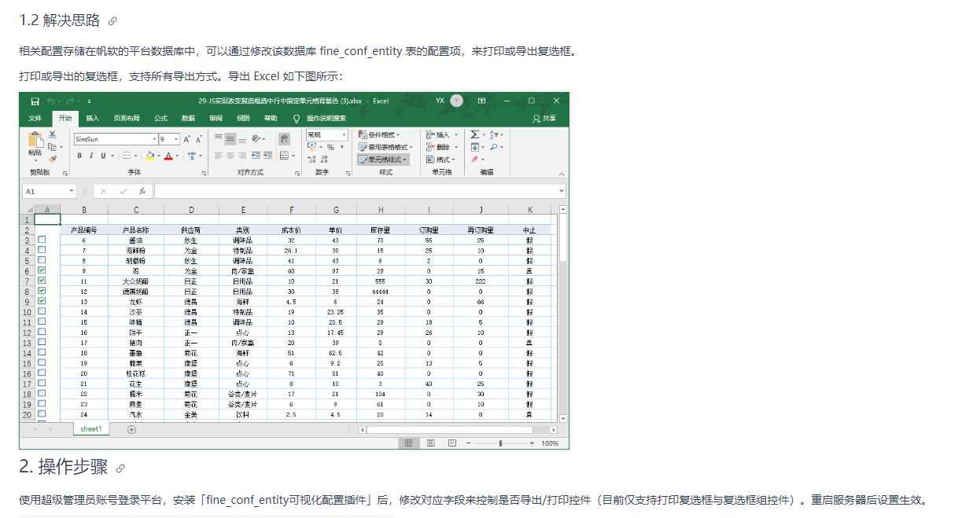Screen dimensions: 980x518
Task: Click the horizontal scrollbar of the sheet
Action: [x=458, y=430]
